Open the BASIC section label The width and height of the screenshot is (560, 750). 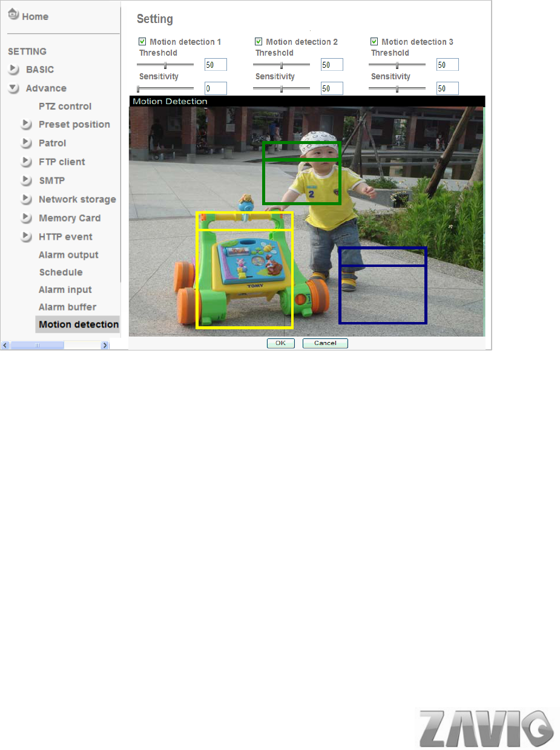[40, 70]
